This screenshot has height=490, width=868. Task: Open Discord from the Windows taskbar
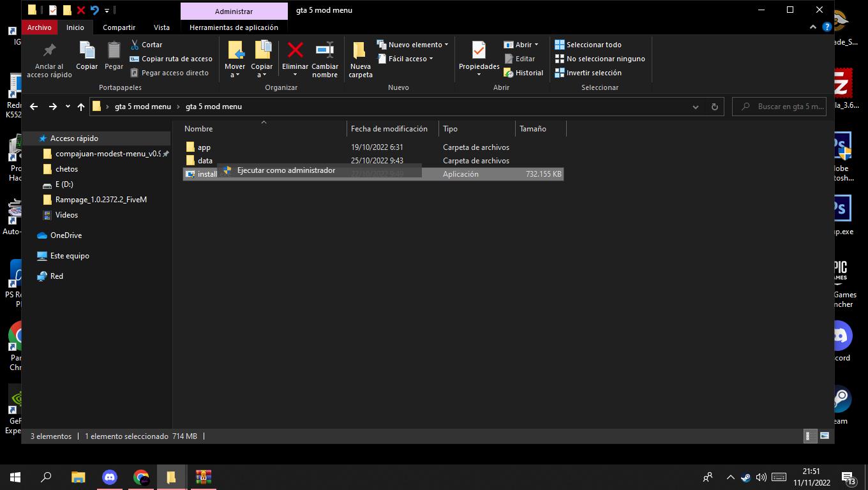tap(110, 477)
